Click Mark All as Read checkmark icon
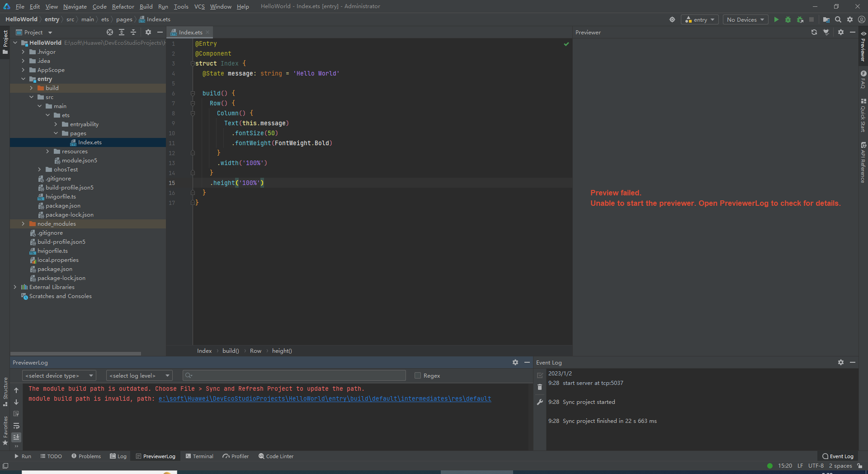 point(540,375)
